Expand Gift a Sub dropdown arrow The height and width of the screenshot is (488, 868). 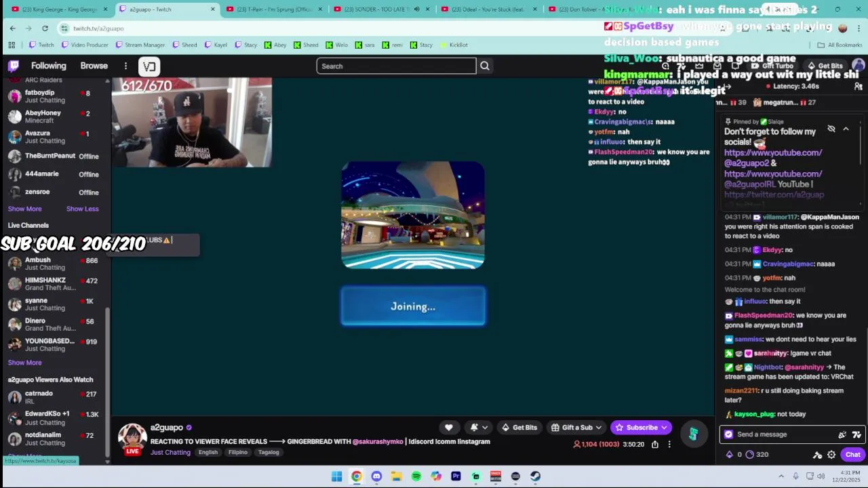598,428
